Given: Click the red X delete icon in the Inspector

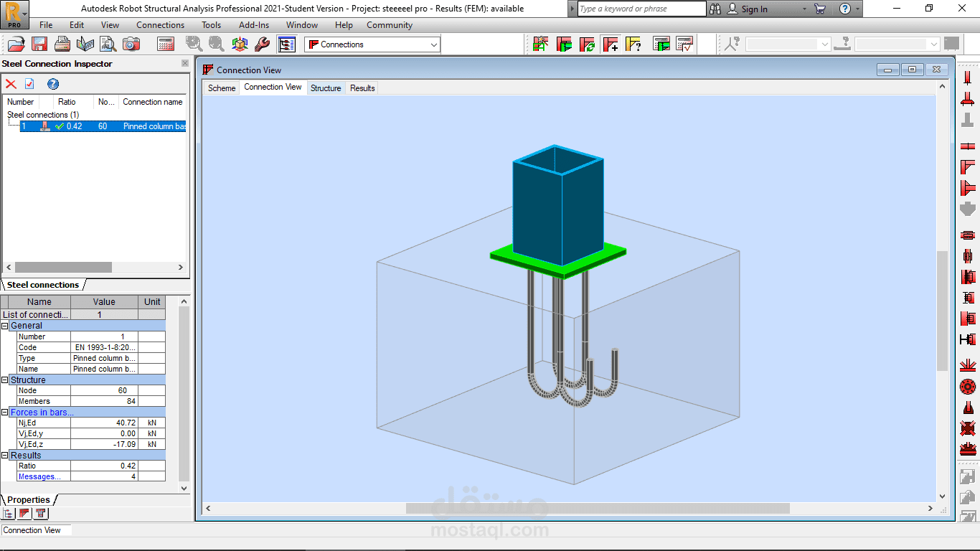Looking at the screenshot, I should tap(11, 84).
